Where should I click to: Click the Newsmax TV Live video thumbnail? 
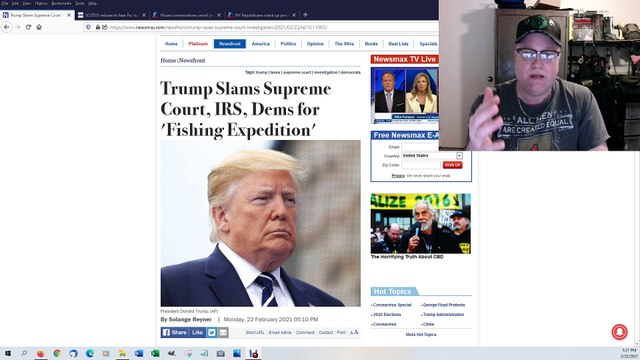point(404,96)
